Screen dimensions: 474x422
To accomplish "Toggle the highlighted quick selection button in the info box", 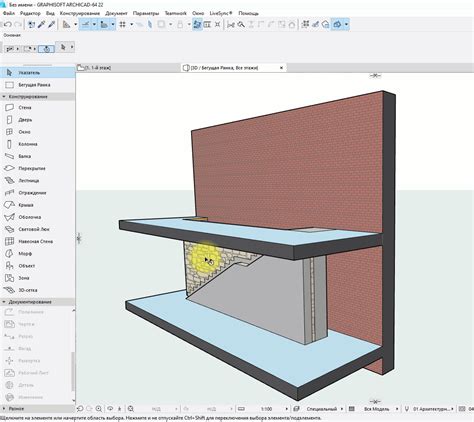I will click(46, 49).
